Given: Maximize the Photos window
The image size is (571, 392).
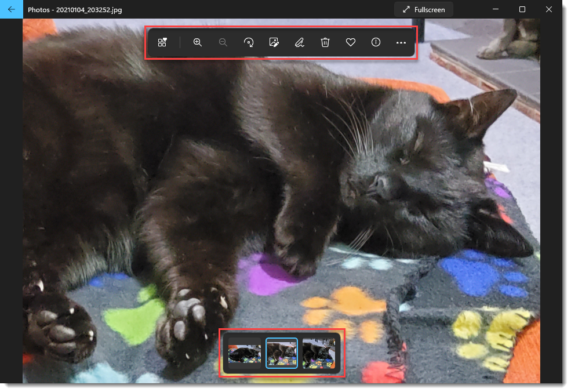Looking at the screenshot, I should click(522, 9).
